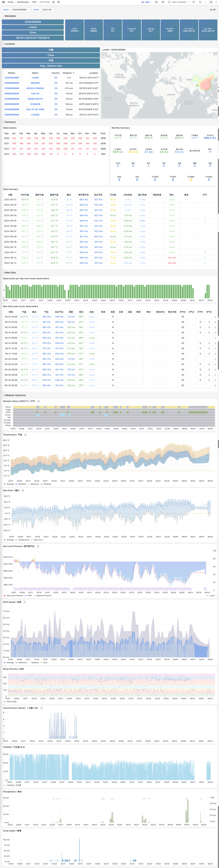Go to Dashboards in breadcrumb
The height and width of the screenshot is (868, 219).
tap(23, 2)
